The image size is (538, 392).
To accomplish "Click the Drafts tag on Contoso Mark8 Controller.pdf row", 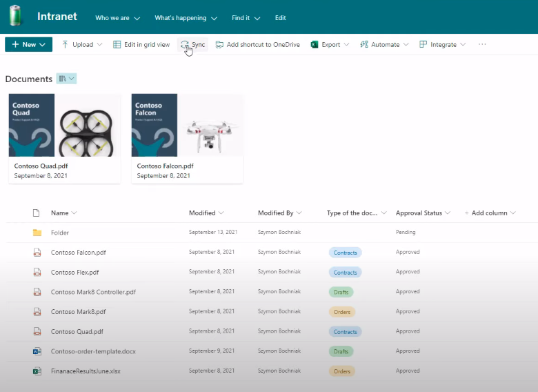I will point(341,292).
